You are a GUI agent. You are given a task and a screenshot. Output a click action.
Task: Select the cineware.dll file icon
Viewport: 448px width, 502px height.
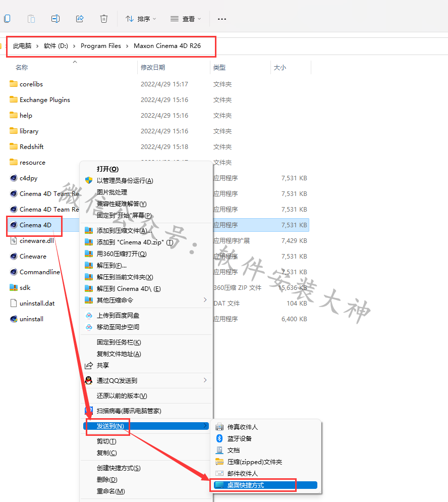14,241
